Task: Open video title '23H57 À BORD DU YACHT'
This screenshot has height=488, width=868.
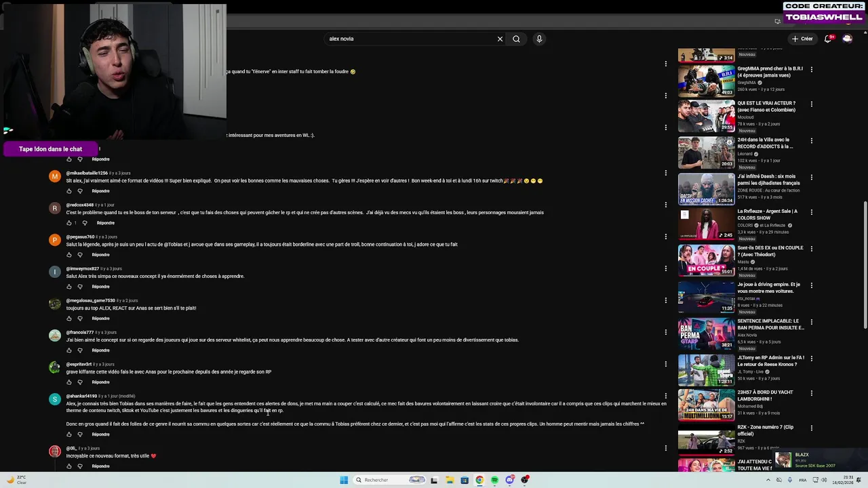Action: (767, 396)
